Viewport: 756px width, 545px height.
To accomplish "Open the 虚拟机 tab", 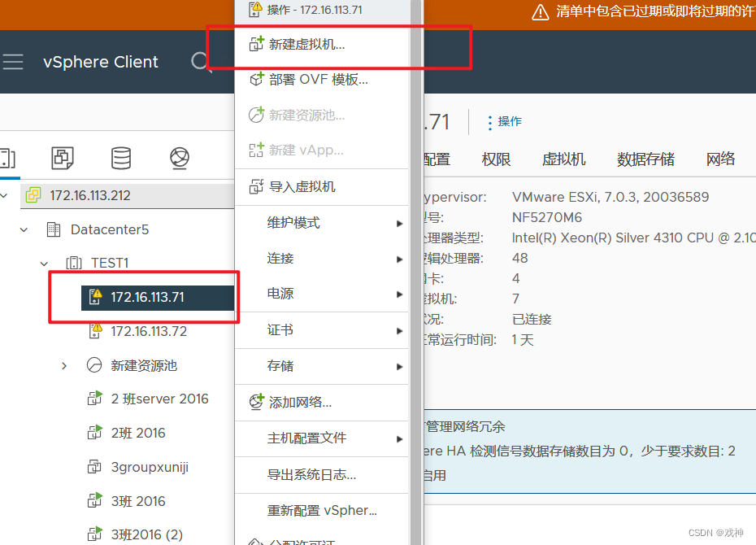I will pos(563,159).
